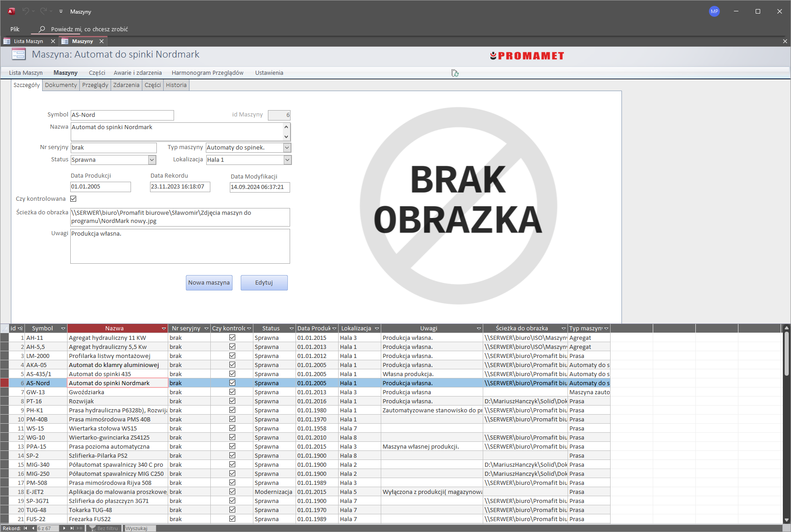Click the Edytuj button
The image size is (791, 532).
coord(264,283)
